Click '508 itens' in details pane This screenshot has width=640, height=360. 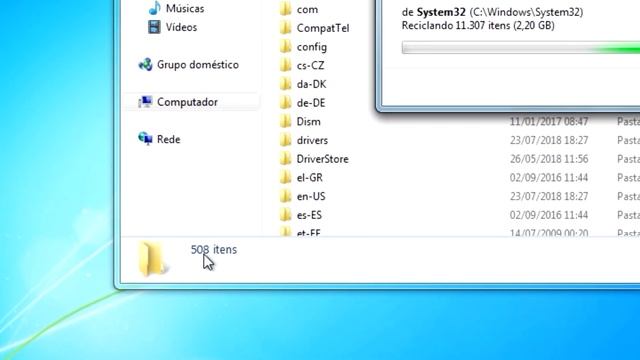click(x=214, y=250)
